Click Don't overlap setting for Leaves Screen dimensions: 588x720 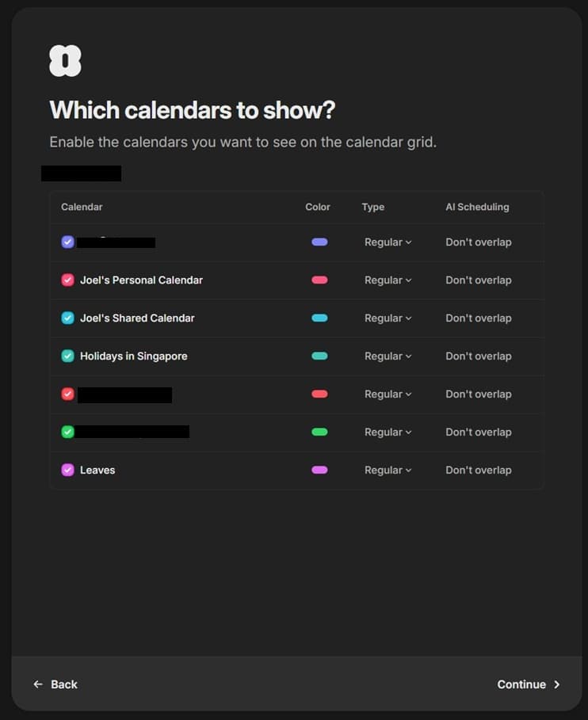[x=478, y=470]
